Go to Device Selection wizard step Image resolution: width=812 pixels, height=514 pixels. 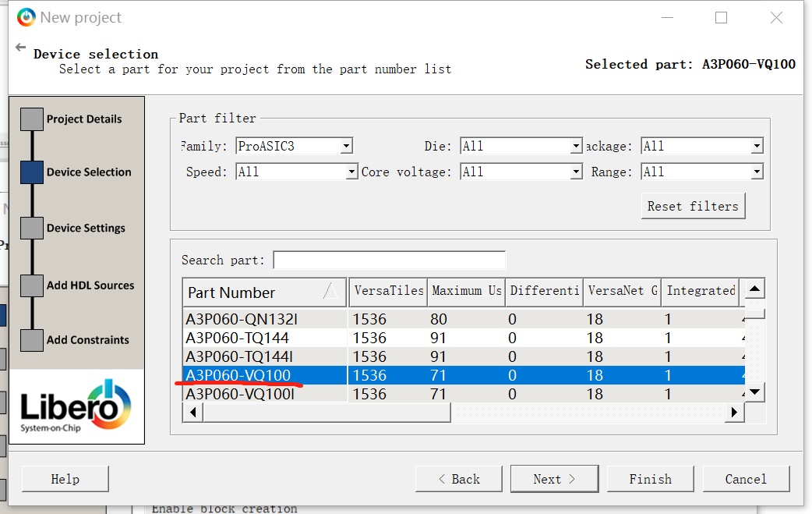pos(76,172)
